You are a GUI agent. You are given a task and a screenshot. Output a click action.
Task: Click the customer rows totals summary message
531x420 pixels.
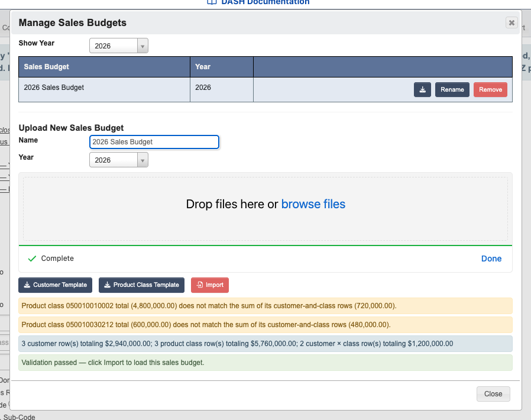coord(265,344)
